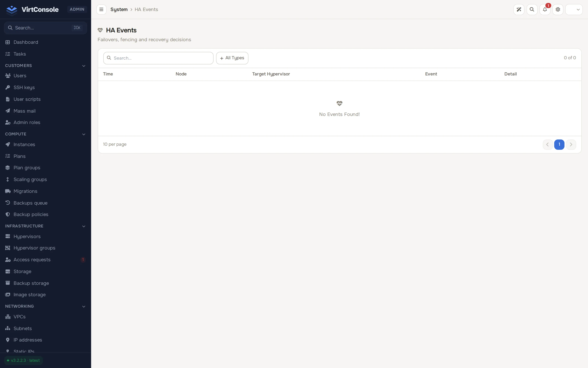
Task: Click the Backup policies shield icon
Action: (x=8, y=214)
